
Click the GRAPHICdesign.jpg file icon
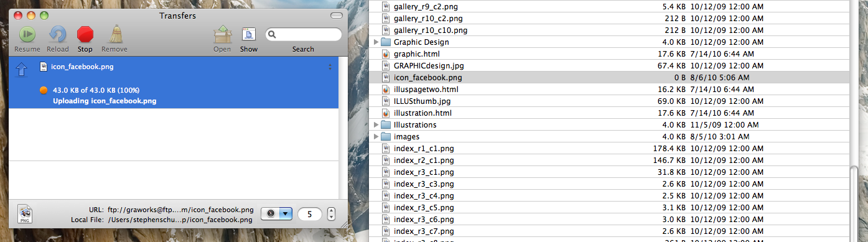click(x=386, y=66)
